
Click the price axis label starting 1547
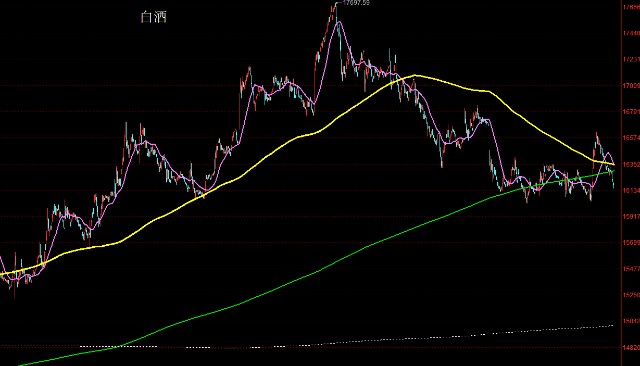[x=631, y=269]
